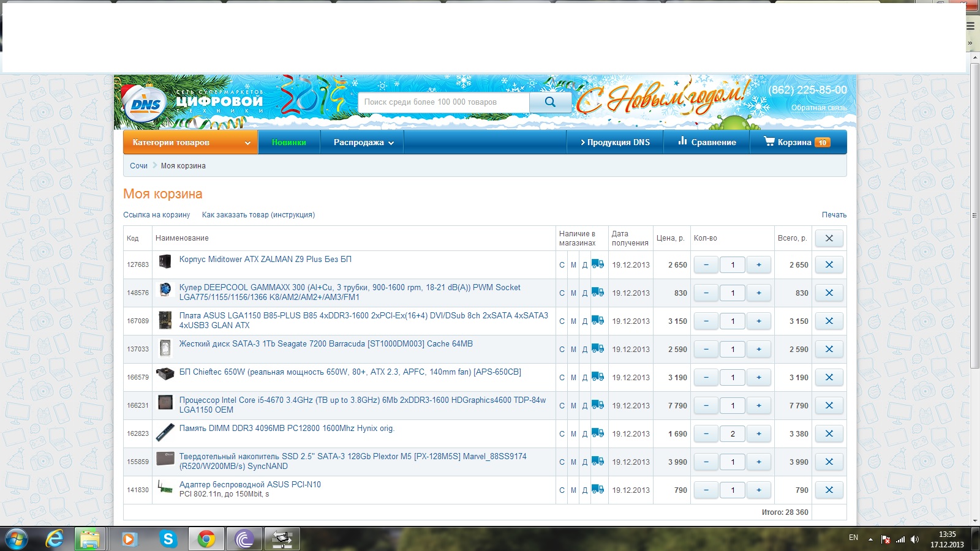The height and width of the screenshot is (551, 980).
Task: Increase quantity of ZALMAN Z9 Plus case
Action: (x=759, y=264)
